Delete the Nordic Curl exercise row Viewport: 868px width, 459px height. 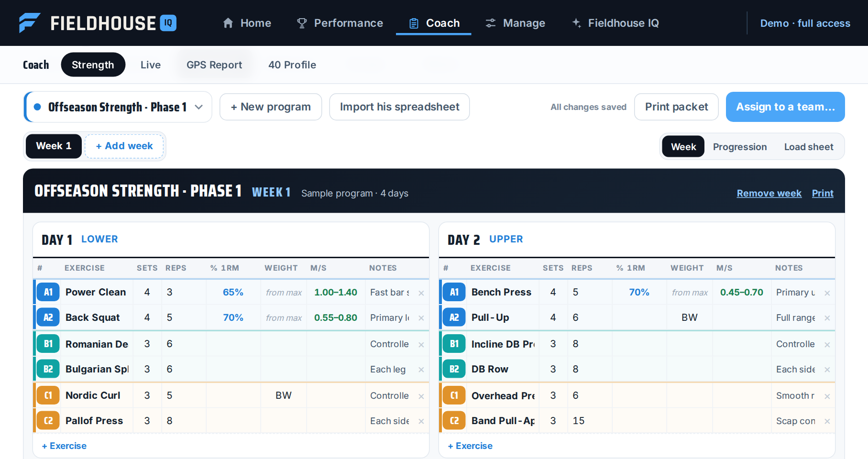(x=421, y=396)
